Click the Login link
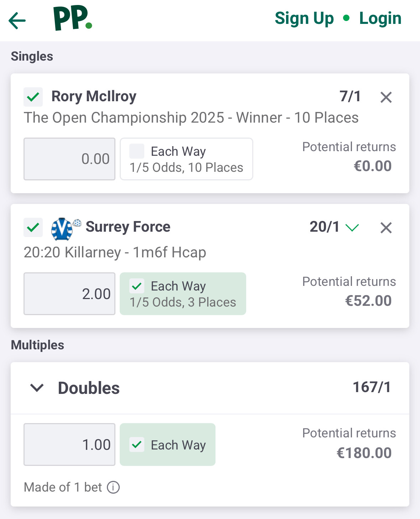This screenshot has width=420, height=519. (380, 19)
